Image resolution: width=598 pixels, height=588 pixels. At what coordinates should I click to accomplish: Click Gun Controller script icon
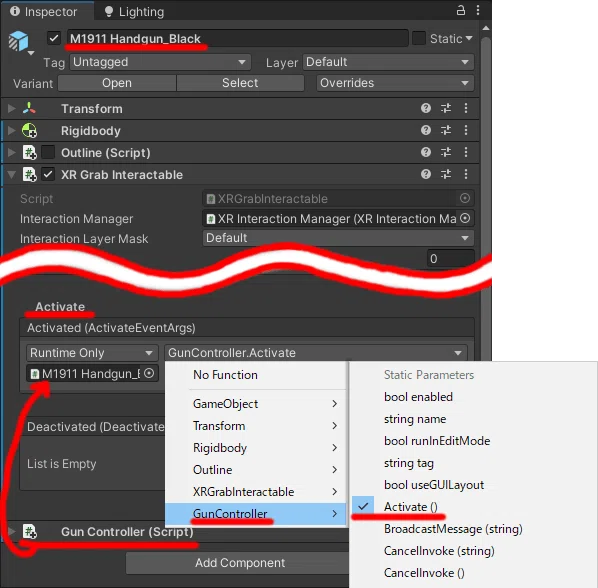[29, 531]
